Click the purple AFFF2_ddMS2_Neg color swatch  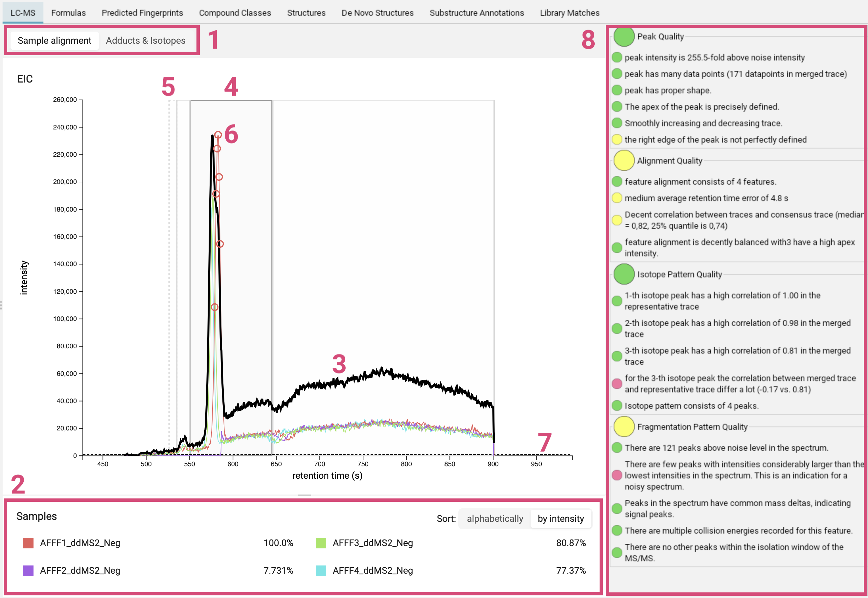click(28, 571)
